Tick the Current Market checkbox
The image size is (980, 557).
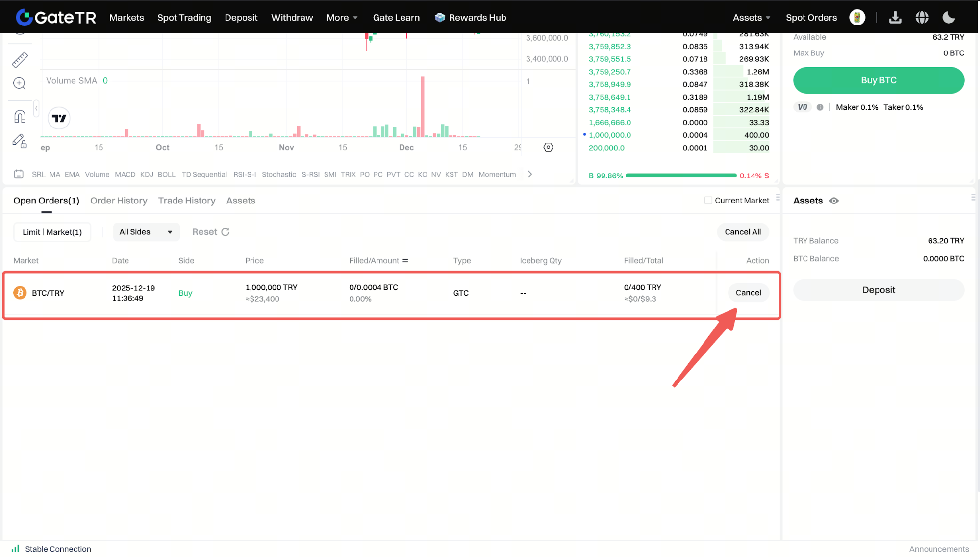click(708, 200)
